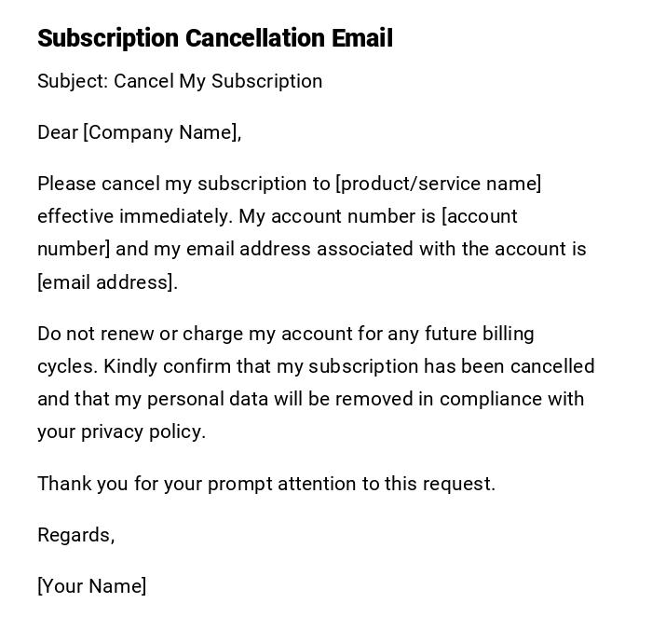Click the "Subject: Cancel My Subscription" line

[x=180, y=81]
